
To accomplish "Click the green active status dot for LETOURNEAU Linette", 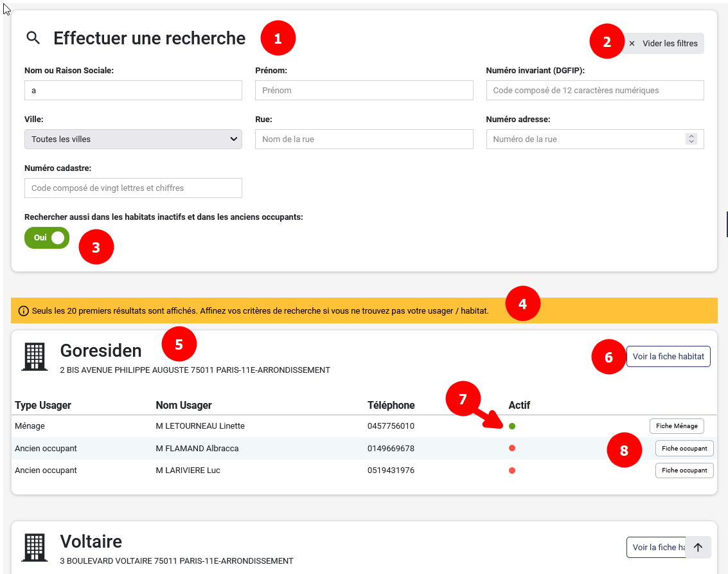I will [x=512, y=426].
